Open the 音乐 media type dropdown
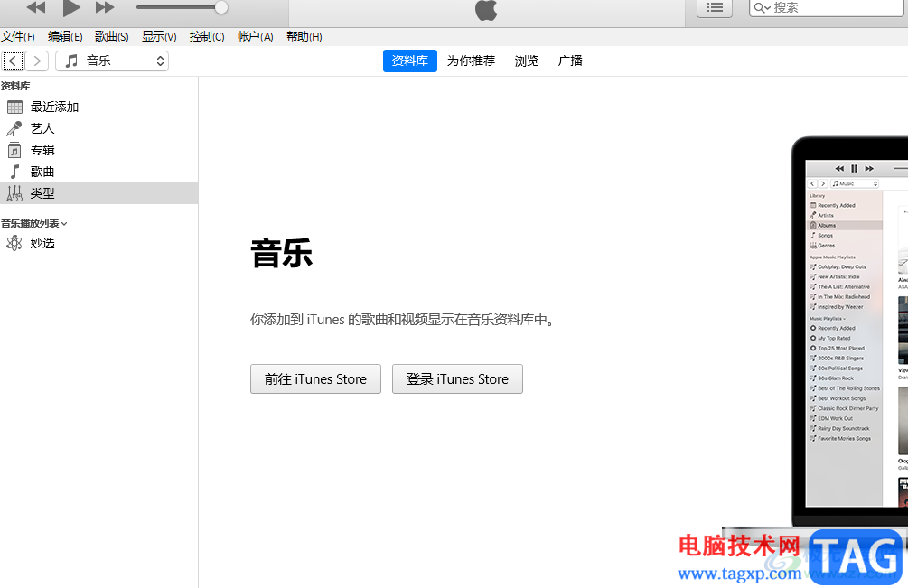The image size is (908, 588). [x=112, y=61]
